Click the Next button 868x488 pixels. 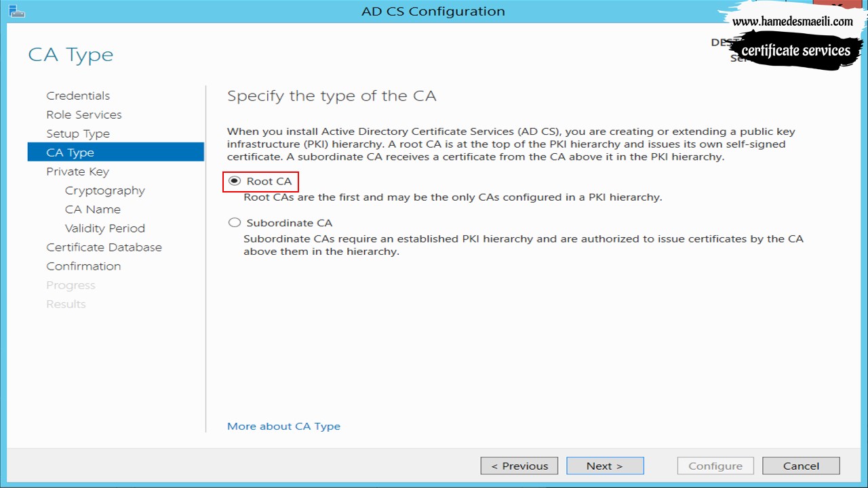point(605,466)
